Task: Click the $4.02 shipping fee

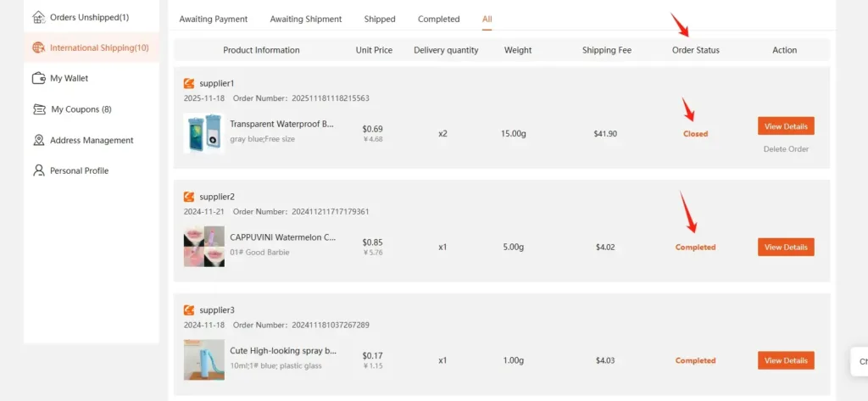Action: click(x=605, y=247)
